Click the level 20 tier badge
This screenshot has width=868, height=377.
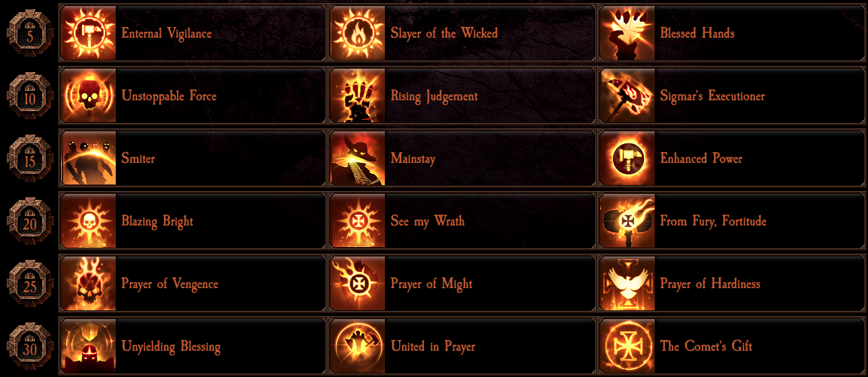(x=30, y=221)
